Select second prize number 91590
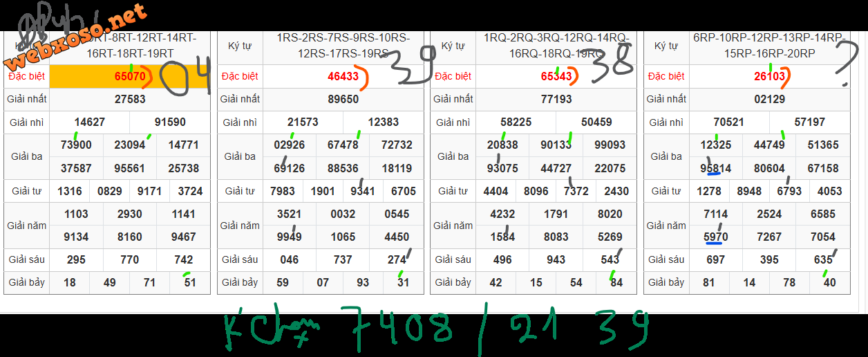Viewport: 868px width, 357px height. tap(170, 122)
